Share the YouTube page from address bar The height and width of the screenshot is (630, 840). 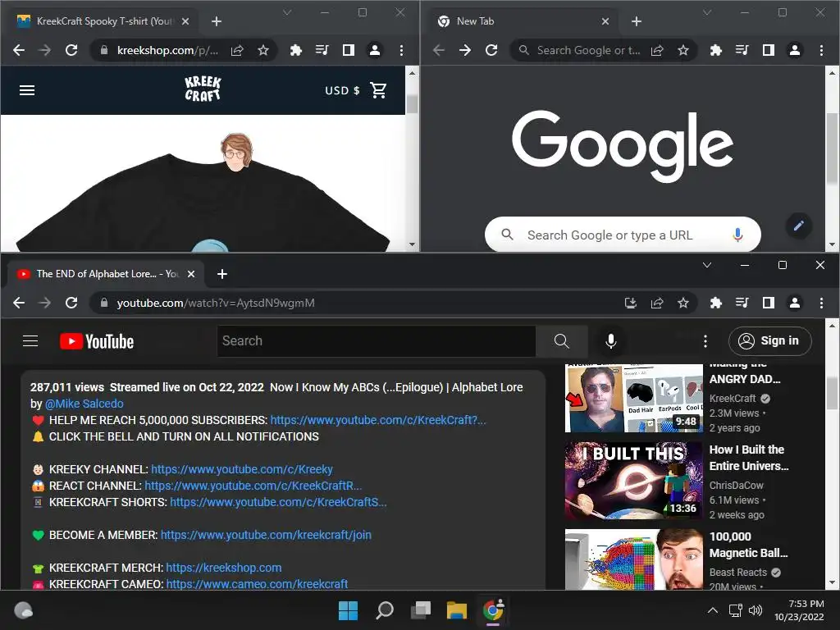(x=657, y=304)
